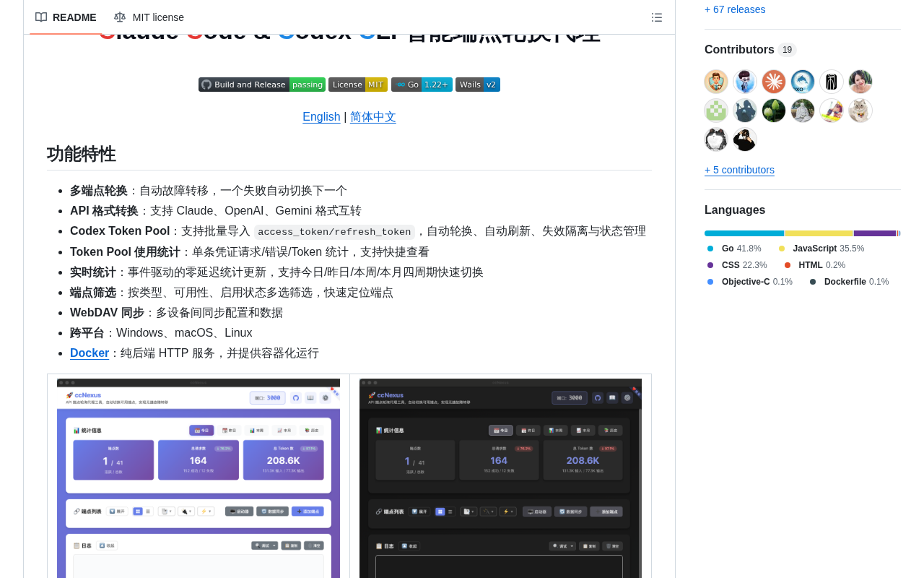Viewport: 924px width, 578px height.
Task: Open the dark-theme ccNexus screenshot
Action: (x=500, y=478)
